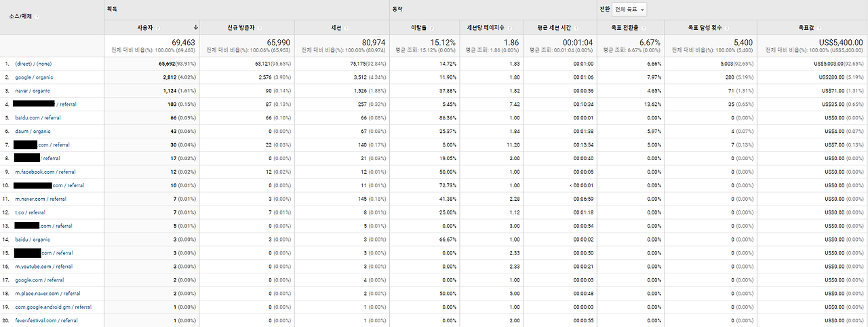868x327 pixels.
Task: Select the m.facebook.com / referral link
Action: pyautogui.click(x=45, y=172)
